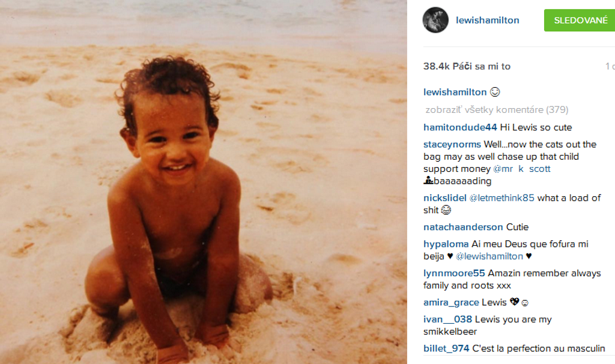Click the beach childhood photo
Viewport: 615px width, 364px height.
click(x=203, y=182)
